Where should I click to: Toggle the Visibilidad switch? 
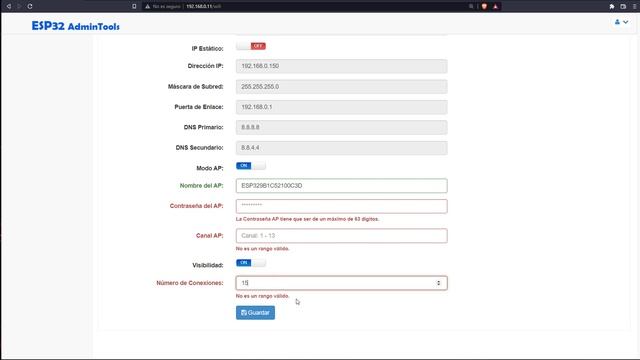coord(251,263)
